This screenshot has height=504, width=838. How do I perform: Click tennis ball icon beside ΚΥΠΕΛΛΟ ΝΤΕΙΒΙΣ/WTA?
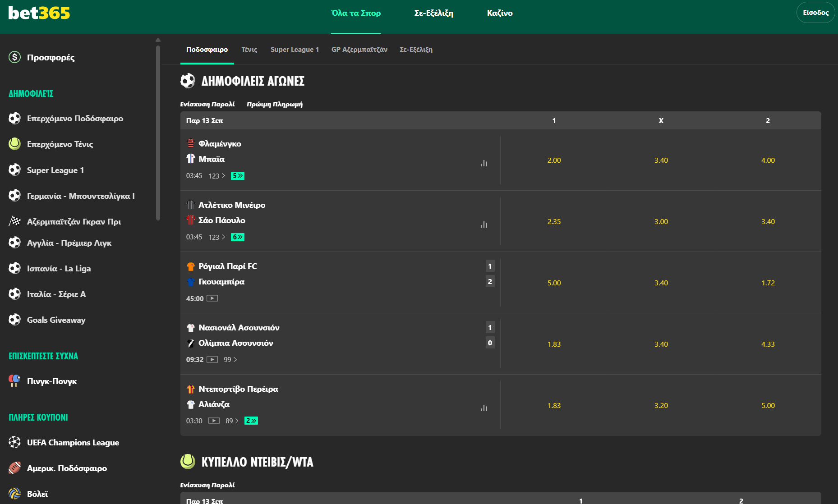(x=188, y=461)
